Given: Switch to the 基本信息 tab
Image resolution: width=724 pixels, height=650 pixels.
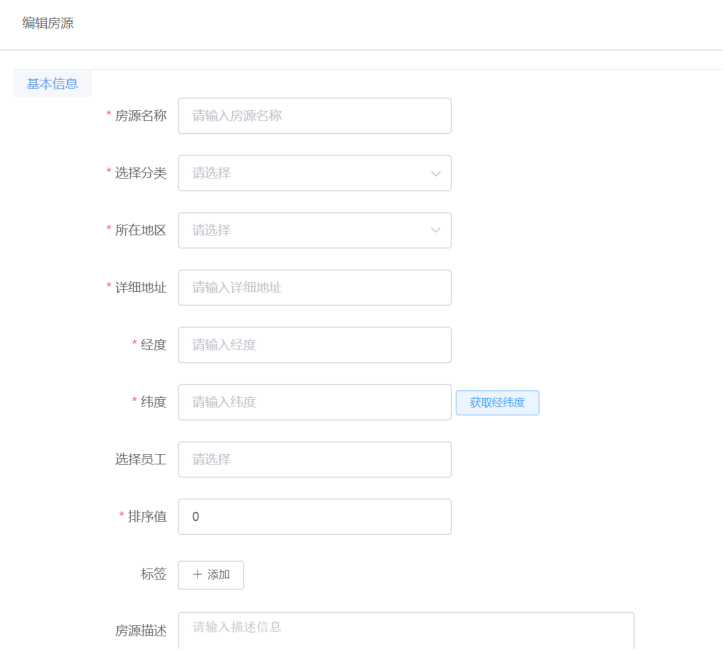Looking at the screenshot, I should click(52, 84).
